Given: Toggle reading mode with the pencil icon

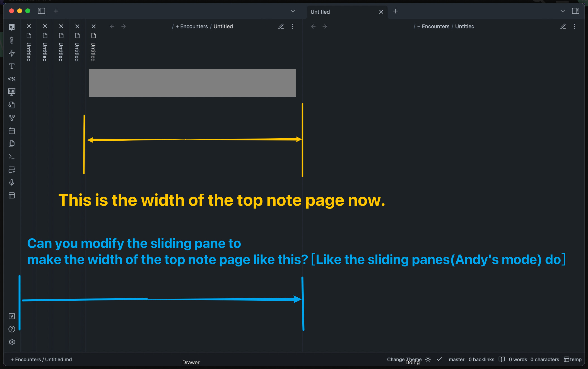Looking at the screenshot, I should point(281,26).
